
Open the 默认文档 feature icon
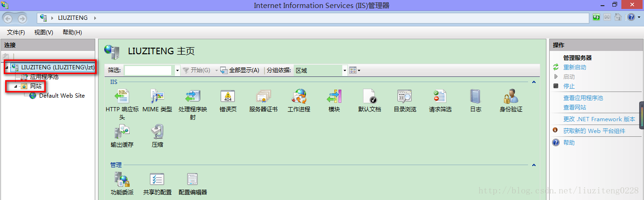[370, 96]
